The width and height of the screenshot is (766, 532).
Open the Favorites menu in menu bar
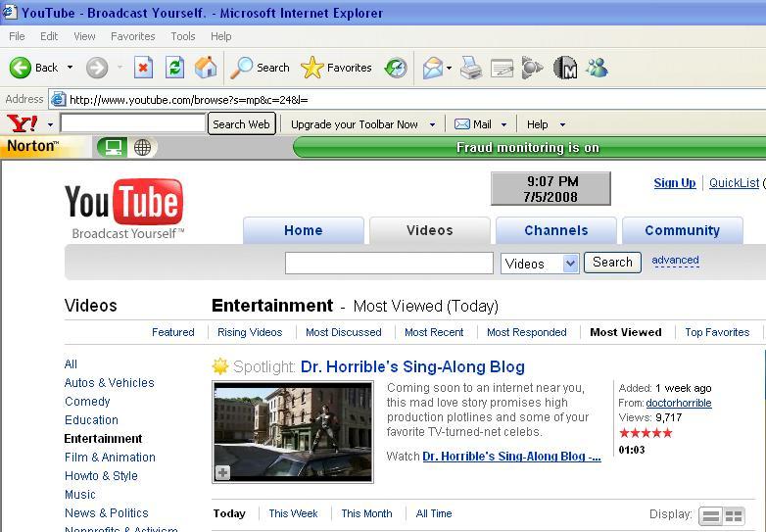[132, 36]
